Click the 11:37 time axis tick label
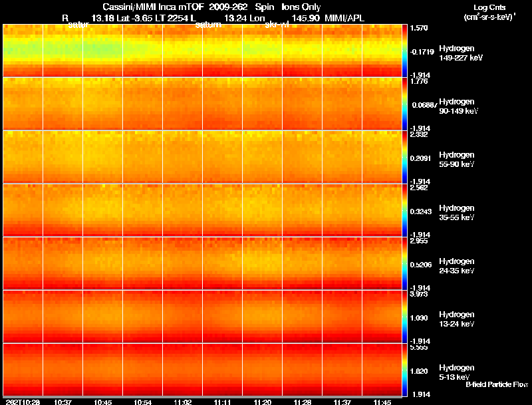This screenshot has height=405, width=532. click(x=342, y=402)
